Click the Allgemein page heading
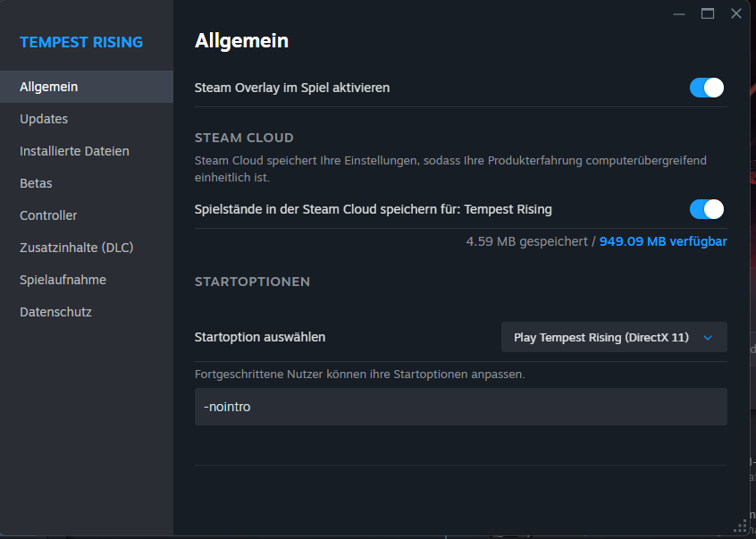The width and height of the screenshot is (756, 539). tap(241, 41)
